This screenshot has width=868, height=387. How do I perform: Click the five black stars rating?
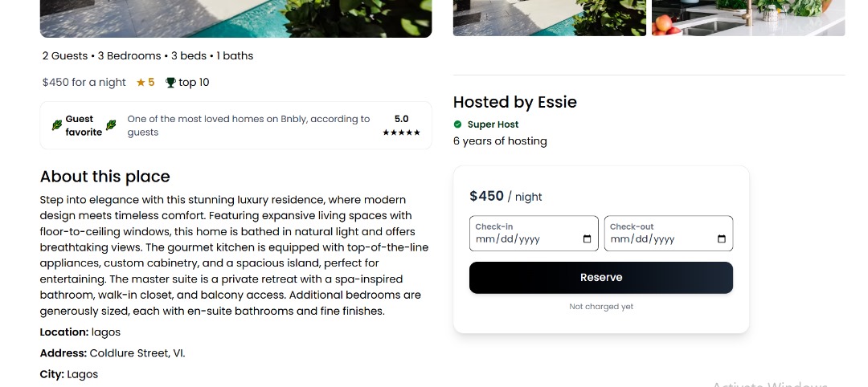[401, 132]
